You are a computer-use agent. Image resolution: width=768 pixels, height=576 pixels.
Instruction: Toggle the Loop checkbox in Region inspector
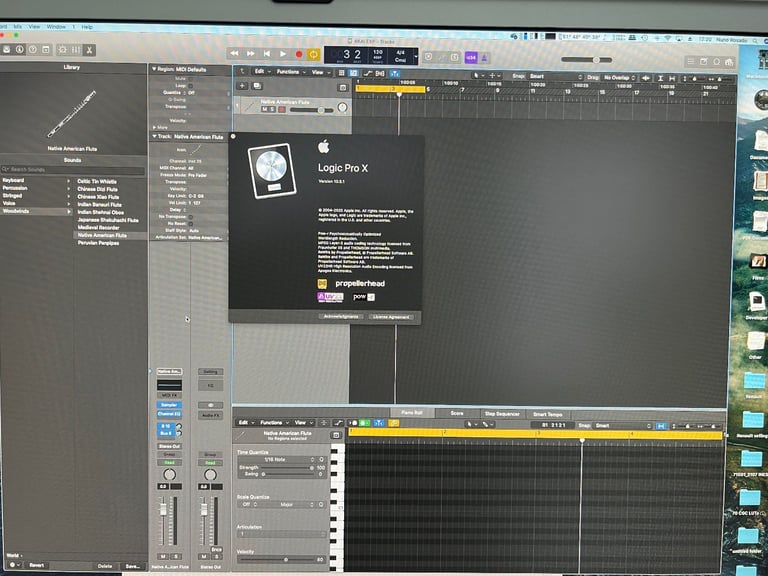tap(191, 85)
